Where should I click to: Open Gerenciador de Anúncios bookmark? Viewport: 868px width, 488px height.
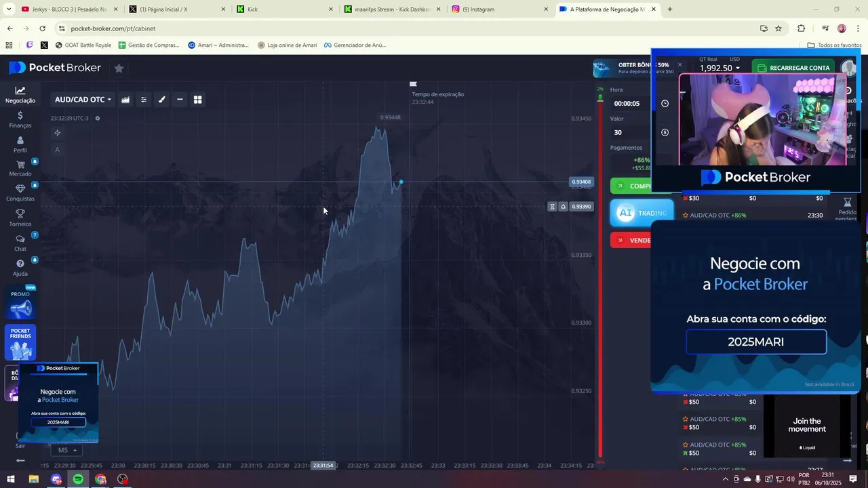(355, 45)
